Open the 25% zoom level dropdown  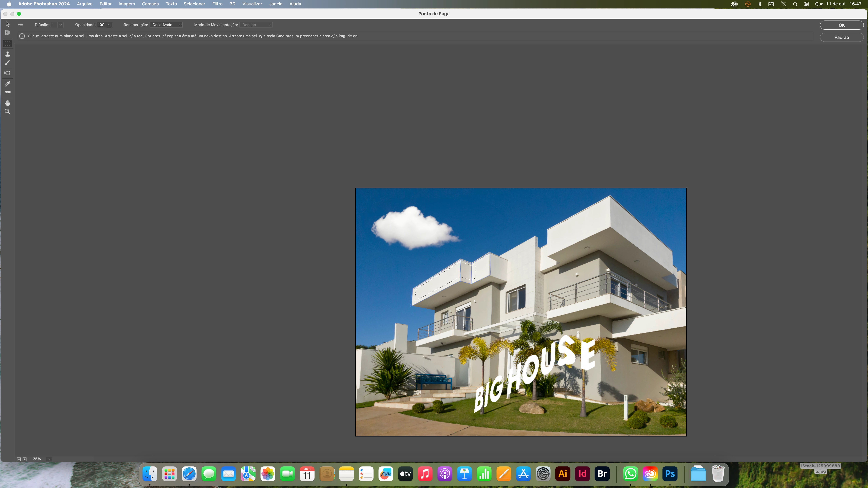tap(49, 459)
